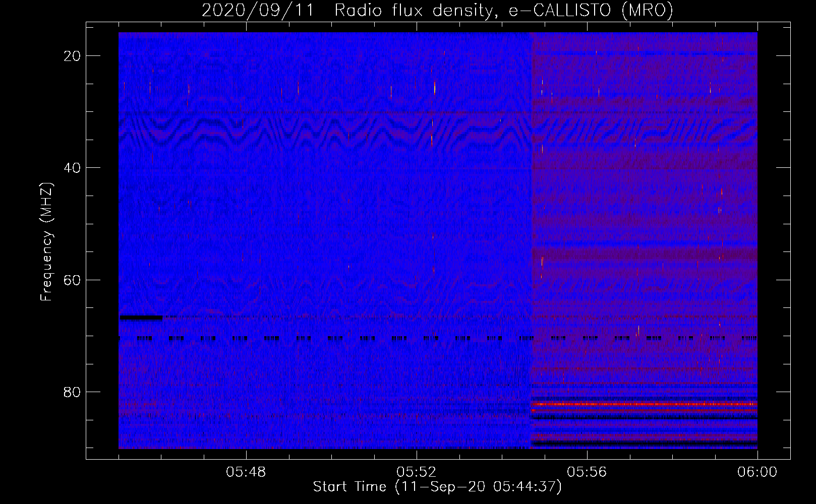The width and height of the screenshot is (816, 504).
Task: Click the thick black bar near 67 MHz
Action: (x=141, y=318)
